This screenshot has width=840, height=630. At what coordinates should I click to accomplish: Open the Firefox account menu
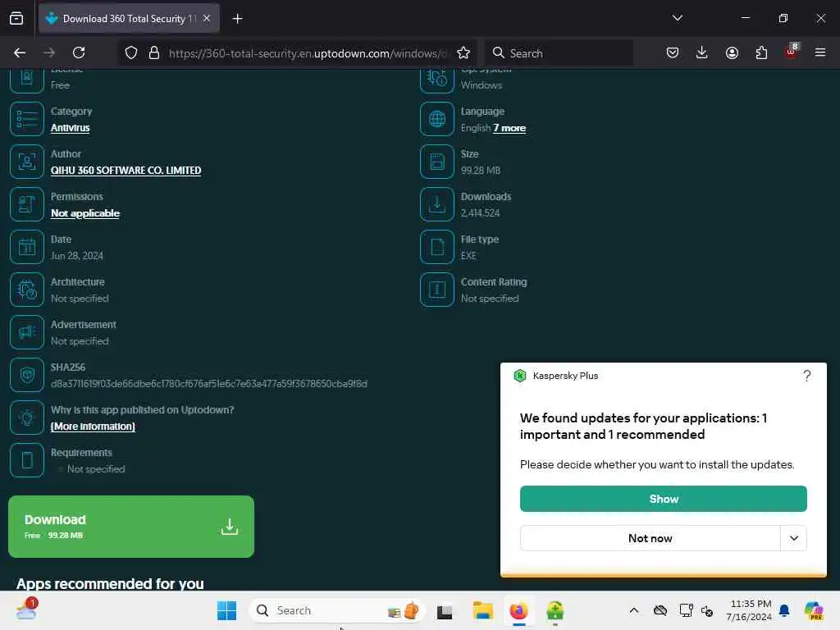(732, 52)
